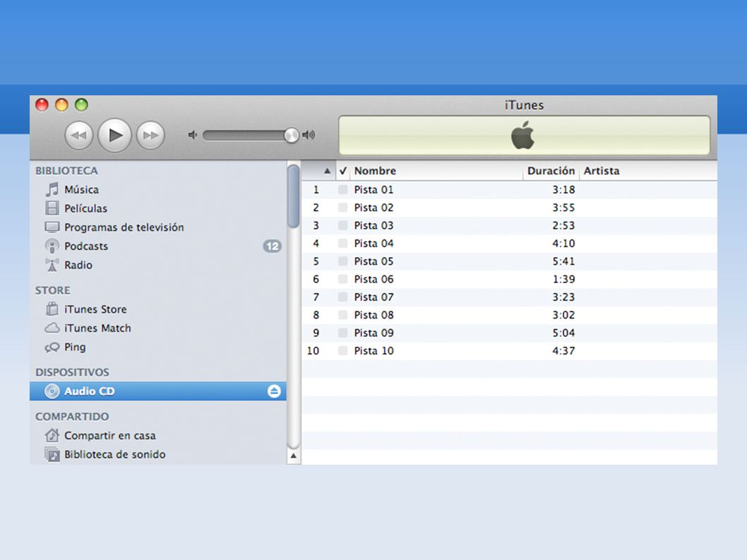This screenshot has height=560, width=747.
Task: Click the Play button
Action: click(x=114, y=136)
